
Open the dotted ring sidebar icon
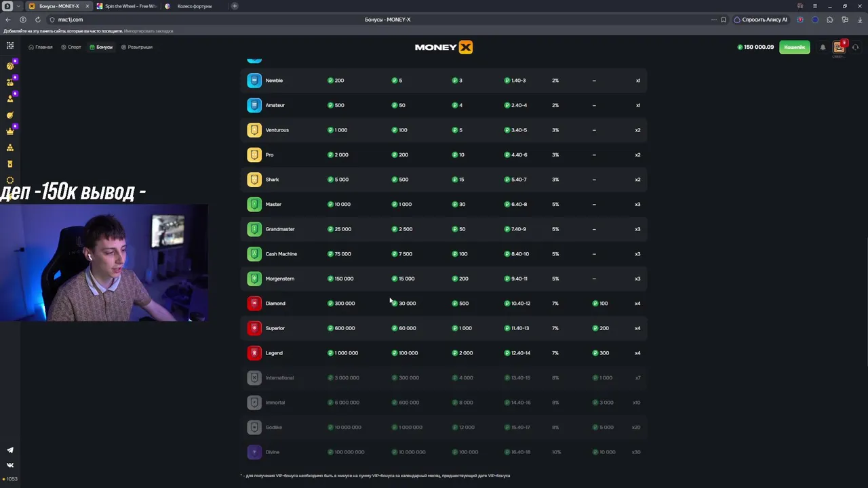(x=10, y=180)
